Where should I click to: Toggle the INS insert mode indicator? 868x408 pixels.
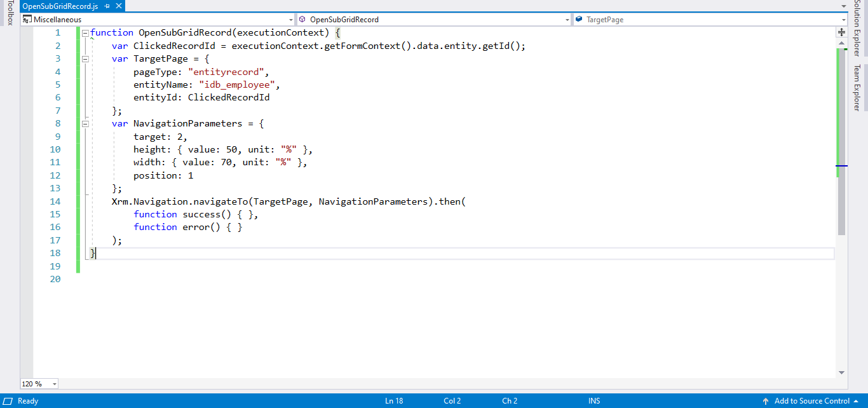pyautogui.click(x=593, y=401)
